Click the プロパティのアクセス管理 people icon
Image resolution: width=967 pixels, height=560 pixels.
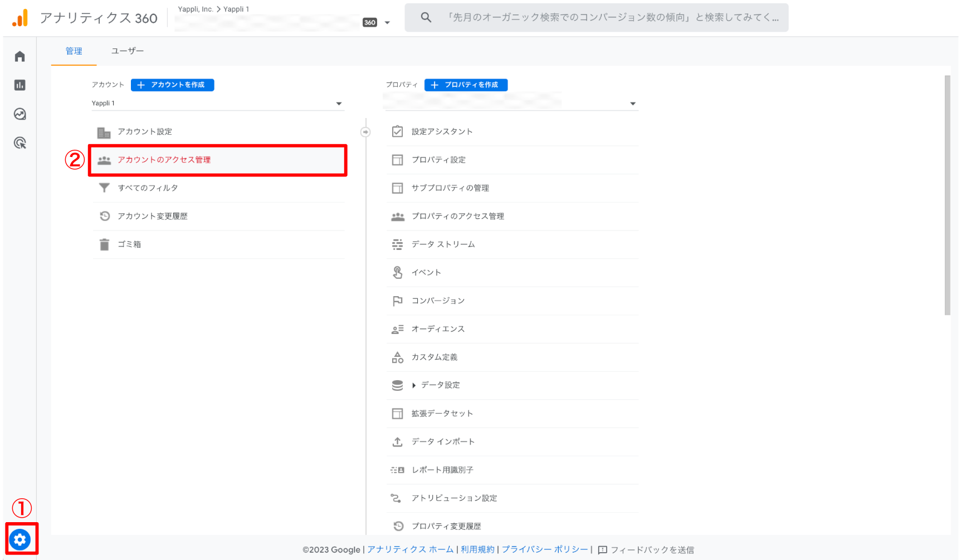pyautogui.click(x=398, y=217)
